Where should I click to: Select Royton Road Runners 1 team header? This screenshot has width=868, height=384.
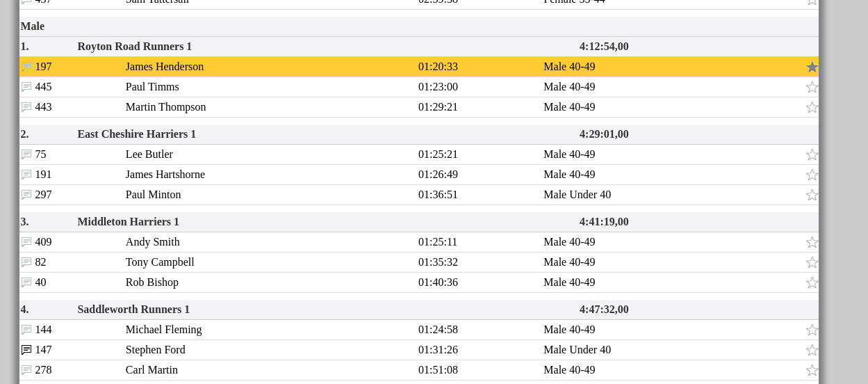(134, 47)
